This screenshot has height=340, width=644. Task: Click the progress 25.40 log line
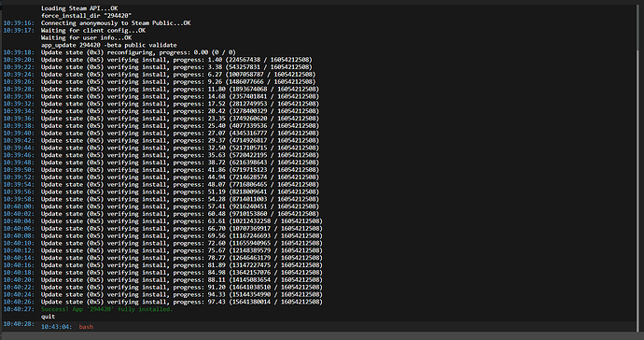pyautogui.click(x=180, y=126)
